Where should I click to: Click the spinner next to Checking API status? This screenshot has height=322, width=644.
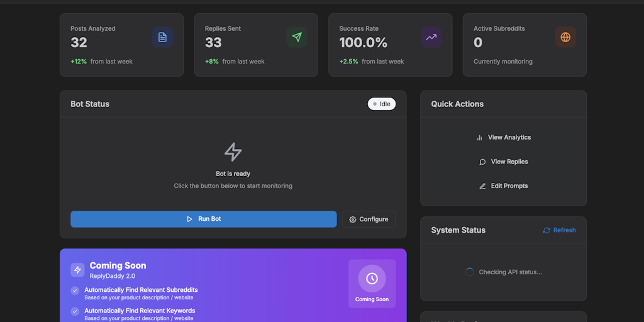(x=469, y=272)
